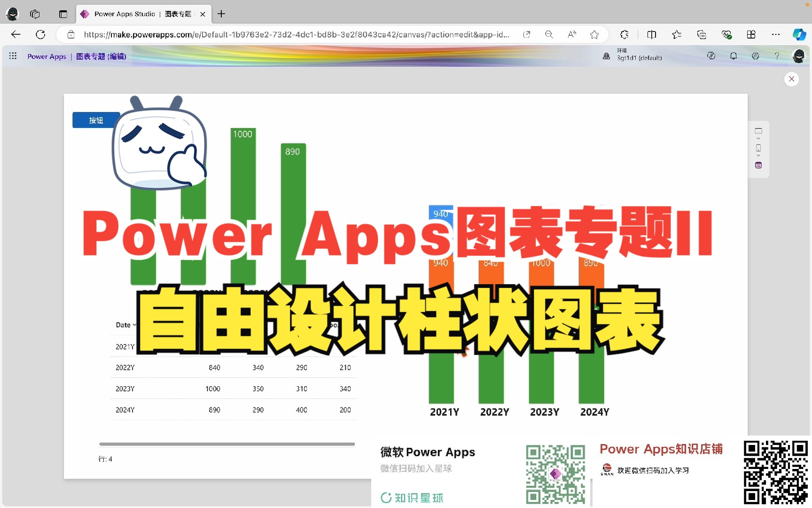Click the environment globe icon
Viewport: 812px width, 508px height.
click(607, 56)
